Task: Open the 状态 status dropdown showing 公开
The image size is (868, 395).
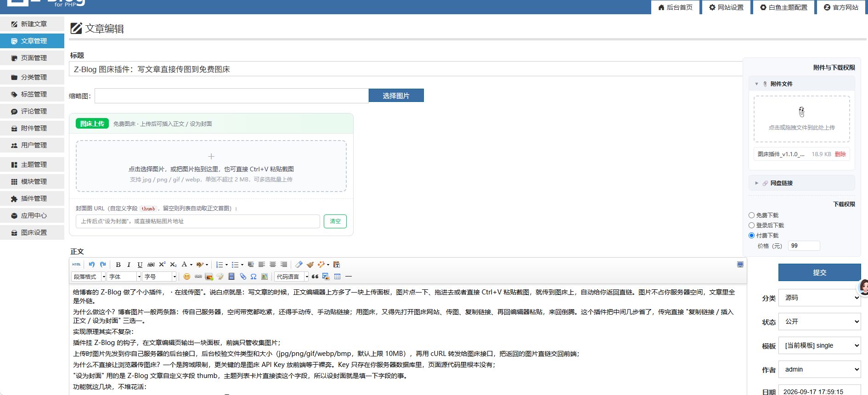Action: pos(819,322)
